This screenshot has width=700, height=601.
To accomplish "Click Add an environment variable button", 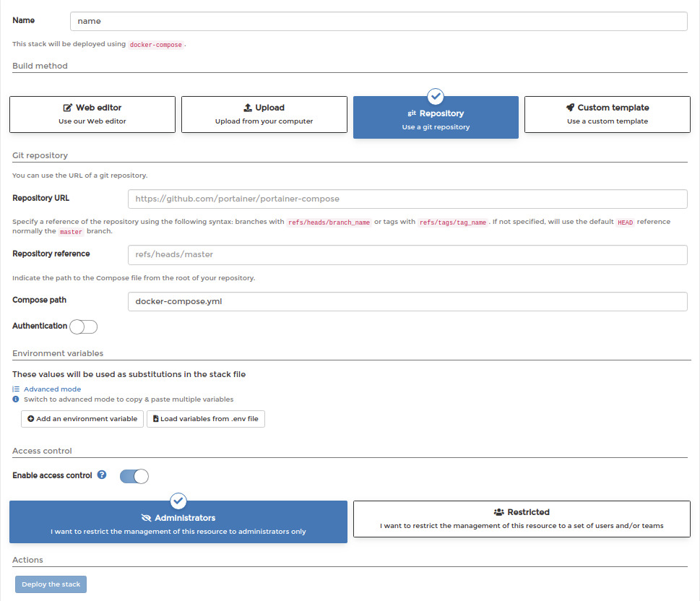I will (82, 419).
